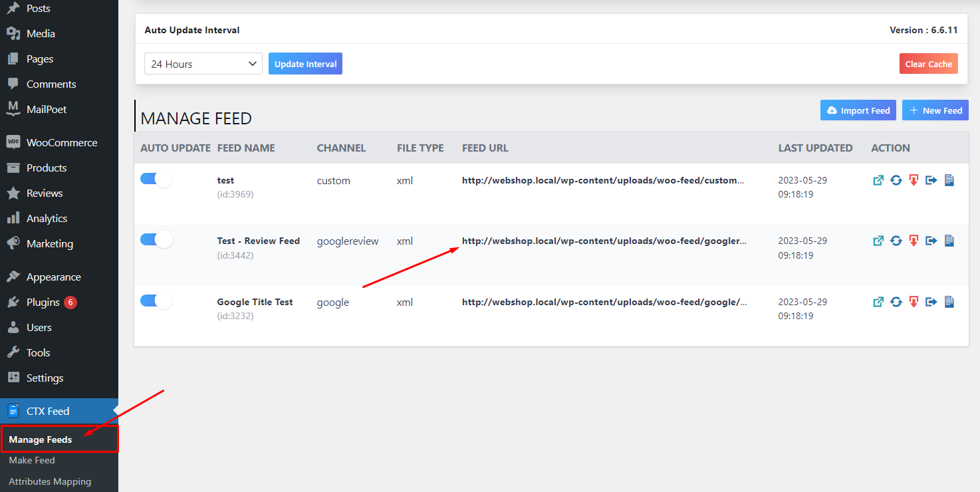
Task: Regenerate the Test - Review Feed
Action: click(x=895, y=241)
